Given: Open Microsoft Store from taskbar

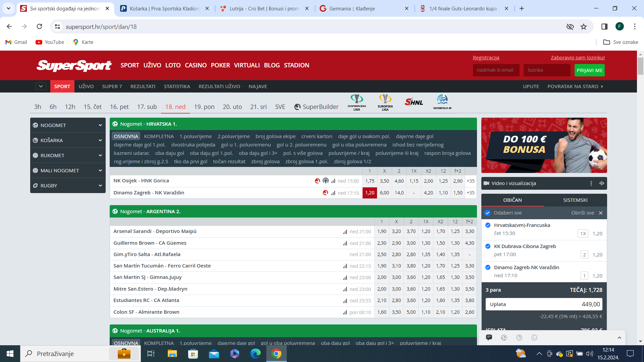Looking at the screenshot, I should coord(193,354).
